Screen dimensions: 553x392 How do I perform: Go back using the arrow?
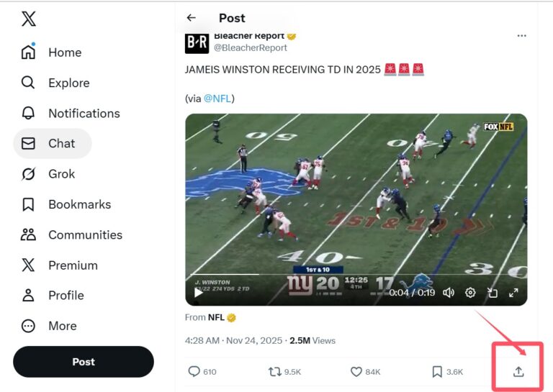(191, 18)
